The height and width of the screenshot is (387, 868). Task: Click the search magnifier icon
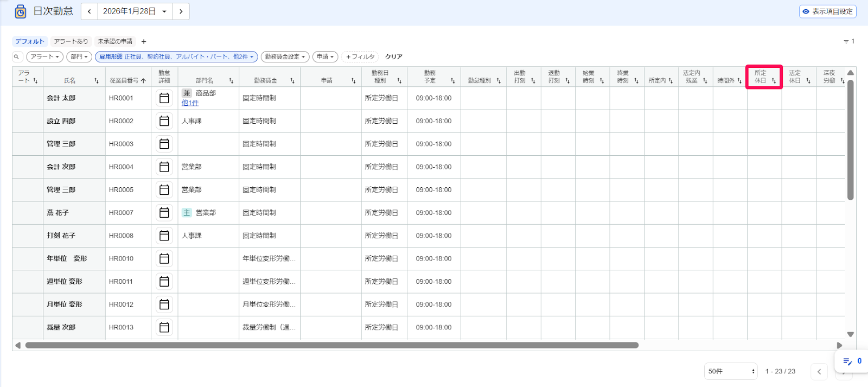coord(17,56)
